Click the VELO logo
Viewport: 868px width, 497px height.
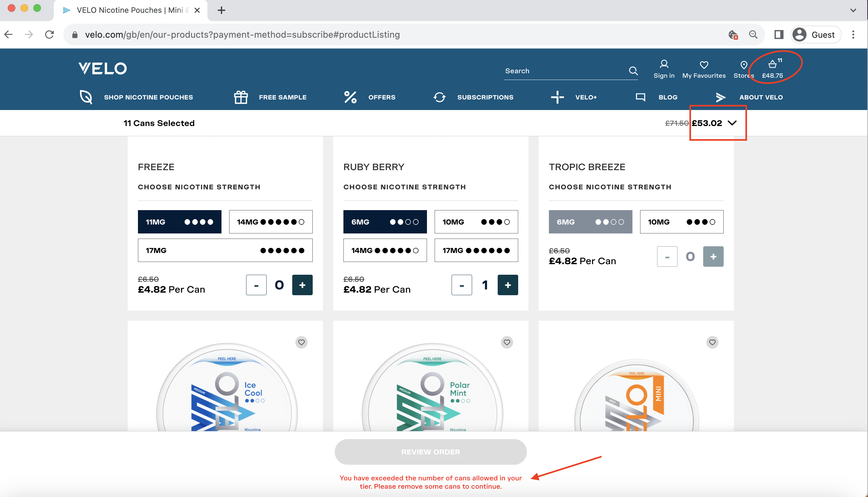pyautogui.click(x=102, y=68)
